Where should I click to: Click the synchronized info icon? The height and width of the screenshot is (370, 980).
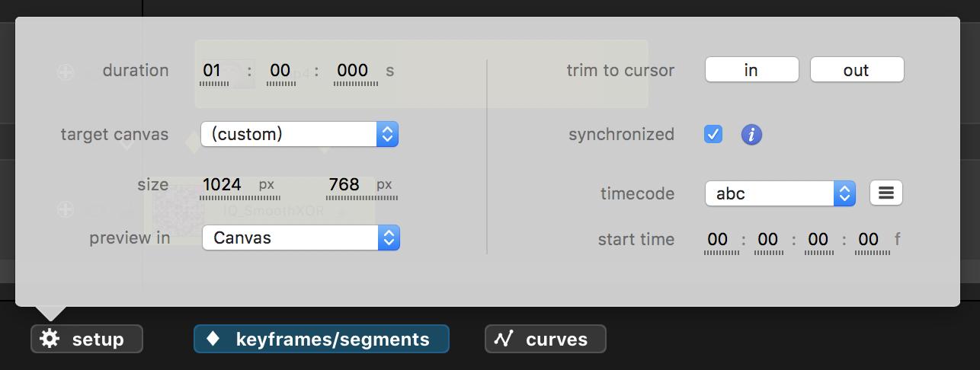(751, 135)
